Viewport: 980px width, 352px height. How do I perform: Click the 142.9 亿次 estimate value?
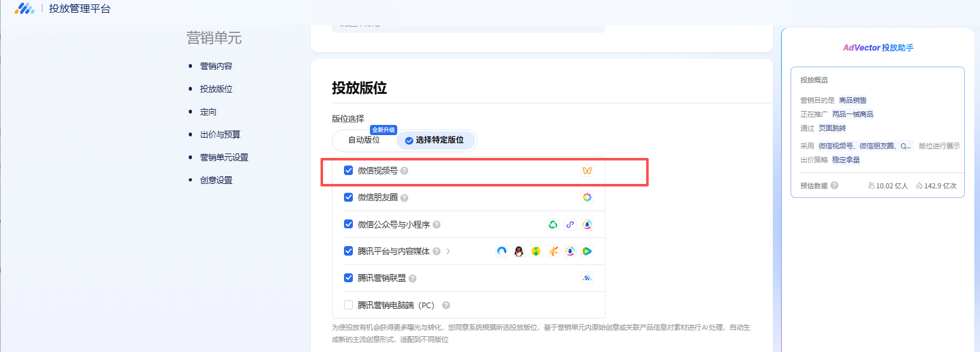click(941, 186)
